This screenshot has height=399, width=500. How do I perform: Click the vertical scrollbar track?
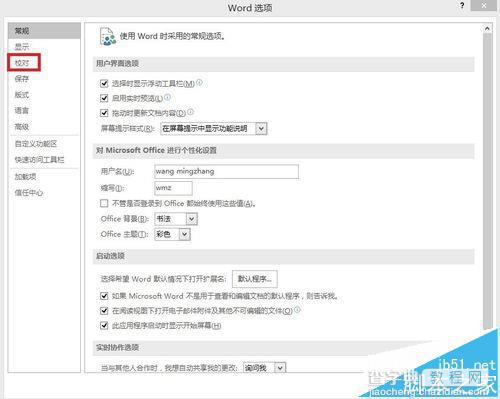point(487,180)
